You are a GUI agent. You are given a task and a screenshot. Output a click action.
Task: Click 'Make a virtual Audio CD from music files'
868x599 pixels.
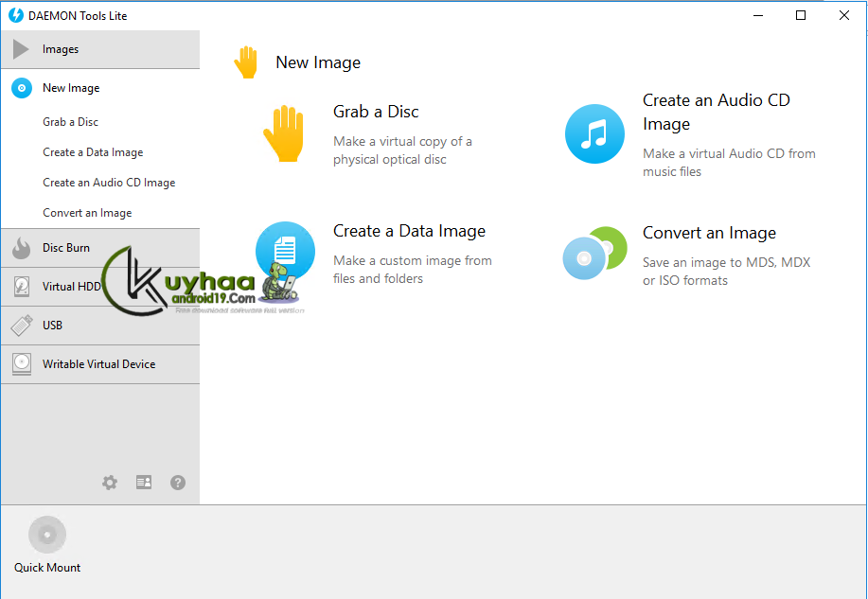coord(729,163)
